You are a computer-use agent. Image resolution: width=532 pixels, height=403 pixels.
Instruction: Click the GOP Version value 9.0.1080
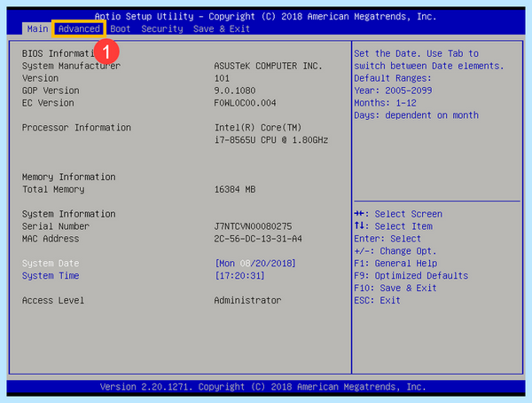pyautogui.click(x=235, y=91)
